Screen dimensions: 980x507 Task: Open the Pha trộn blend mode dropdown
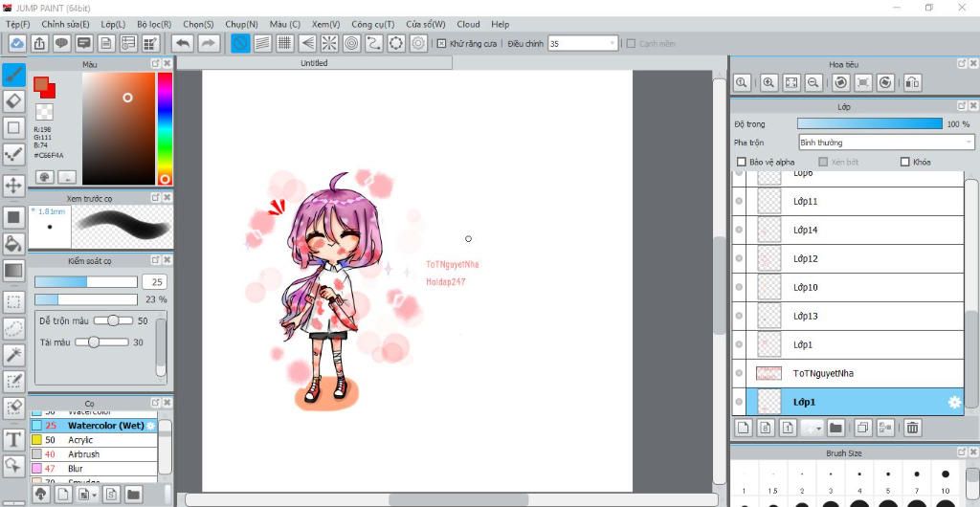(886, 143)
